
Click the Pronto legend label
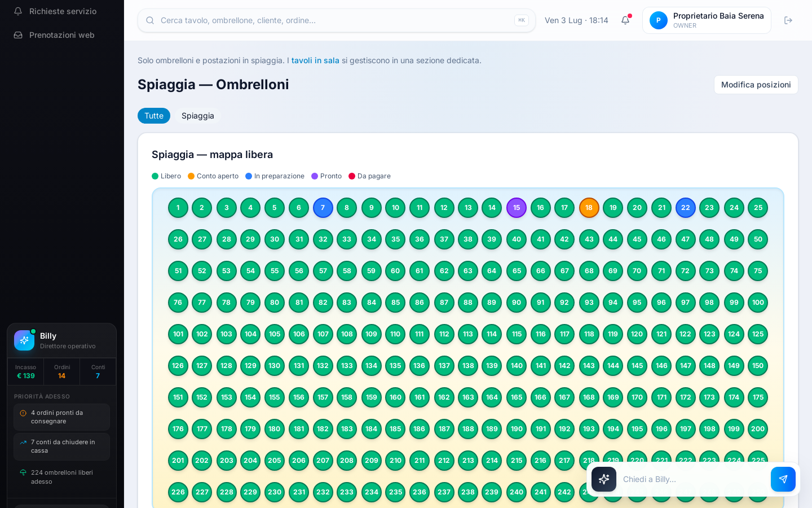pos(331,176)
